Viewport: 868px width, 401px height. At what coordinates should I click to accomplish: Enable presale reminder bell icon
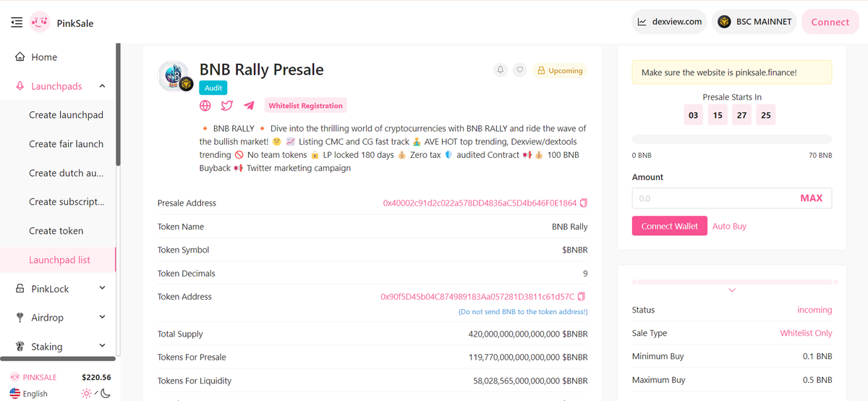tap(500, 70)
